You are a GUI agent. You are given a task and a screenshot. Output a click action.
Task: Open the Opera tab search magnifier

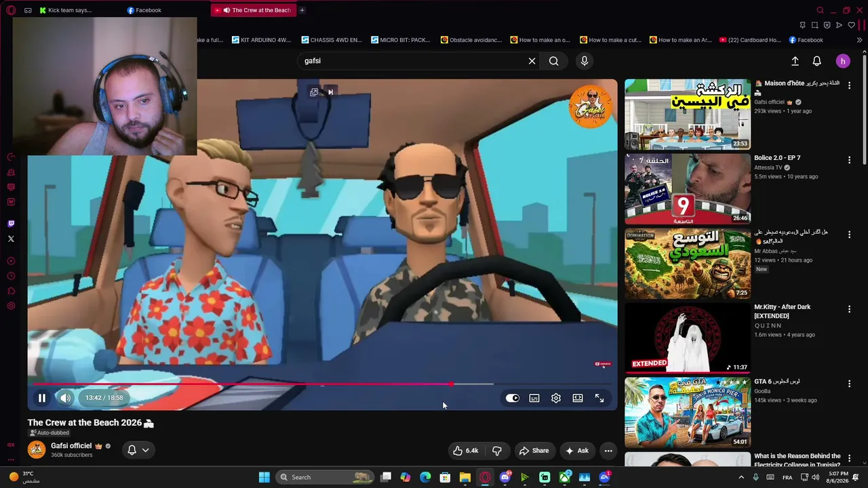pos(820,10)
